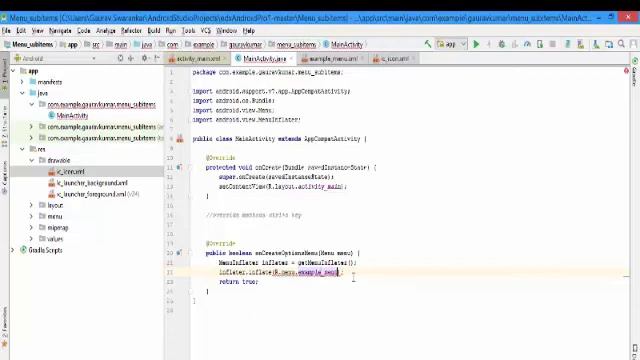The width and height of the screenshot is (640, 360).
Task: Click src breadcrumb in navigation bar
Action: [93, 44]
